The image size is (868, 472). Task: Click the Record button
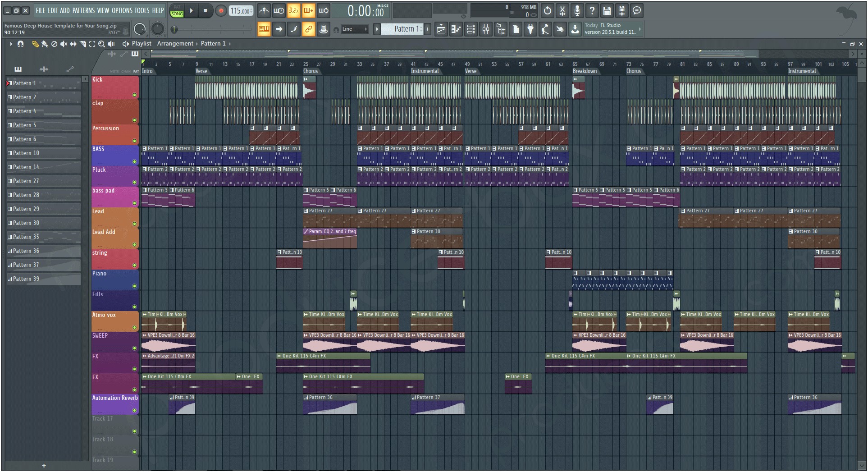[x=220, y=11]
